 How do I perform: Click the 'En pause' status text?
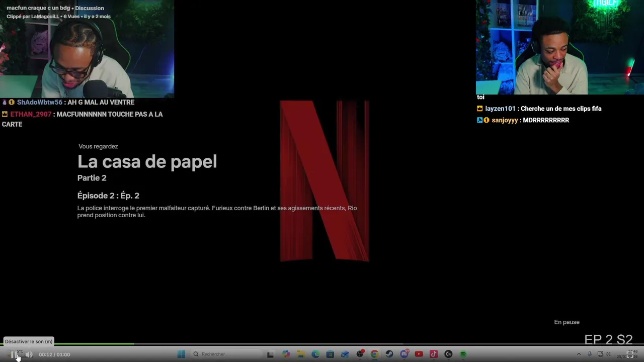(567, 322)
